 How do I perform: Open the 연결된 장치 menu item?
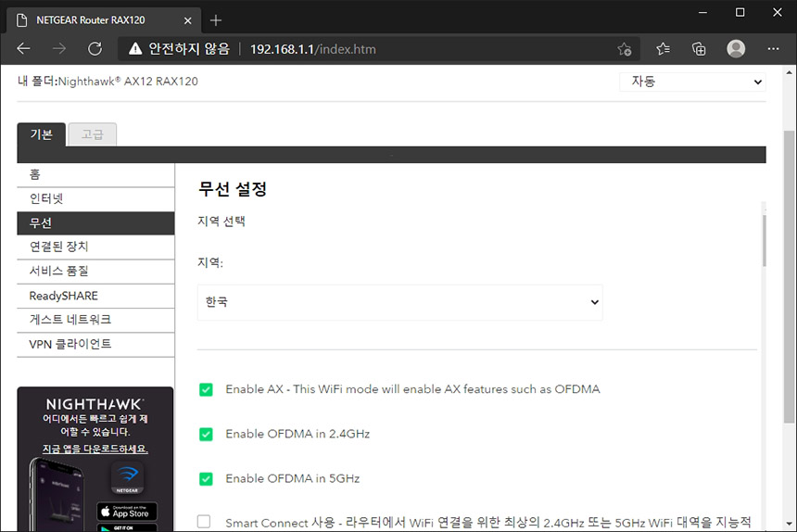click(95, 247)
